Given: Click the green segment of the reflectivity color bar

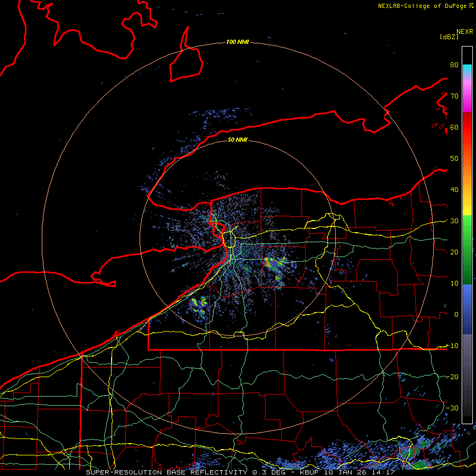Looking at the screenshot, I should pos(467,250).
